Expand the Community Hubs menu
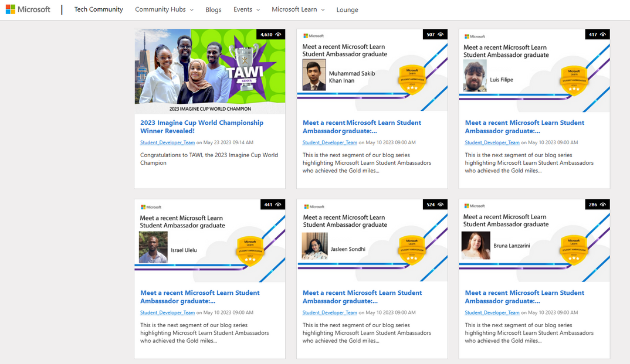 click(164, 9)
